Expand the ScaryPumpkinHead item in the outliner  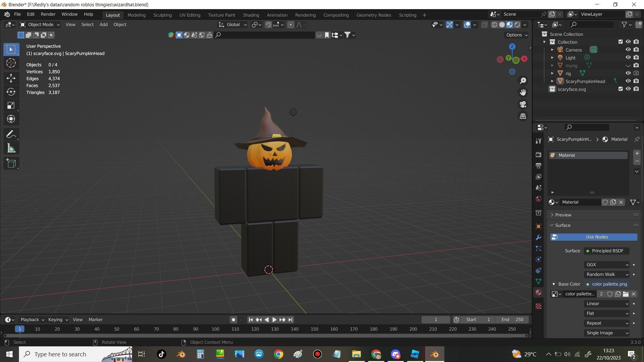pyautogui.click(x=552, y=81)
